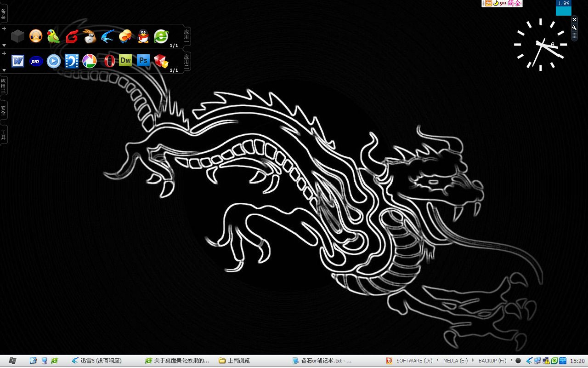Launch Picasa from the second dock row
Image resolution: width=588 pixels, height=368 pixels.
(89, 61)
